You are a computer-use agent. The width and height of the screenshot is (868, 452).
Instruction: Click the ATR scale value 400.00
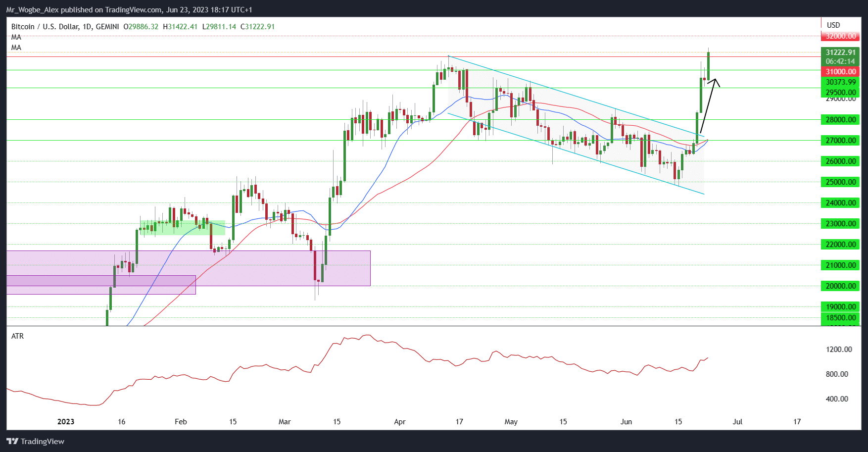coord(837,399)
